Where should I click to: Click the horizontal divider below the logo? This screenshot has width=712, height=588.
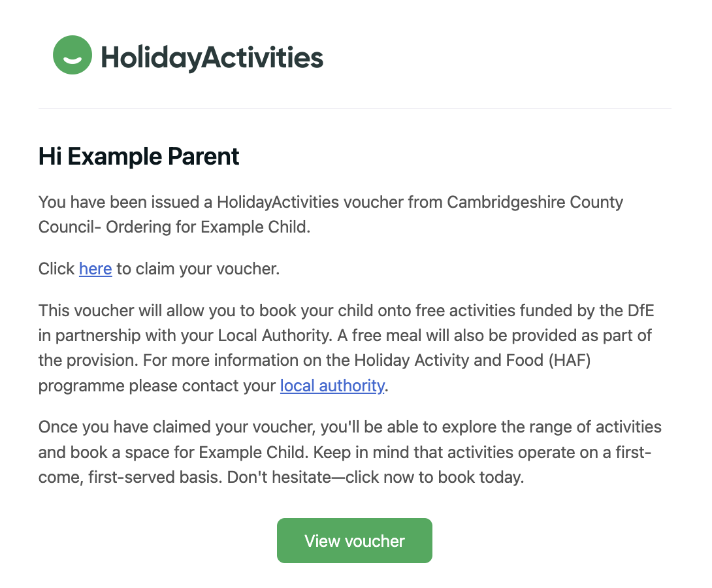coord(355,108)
